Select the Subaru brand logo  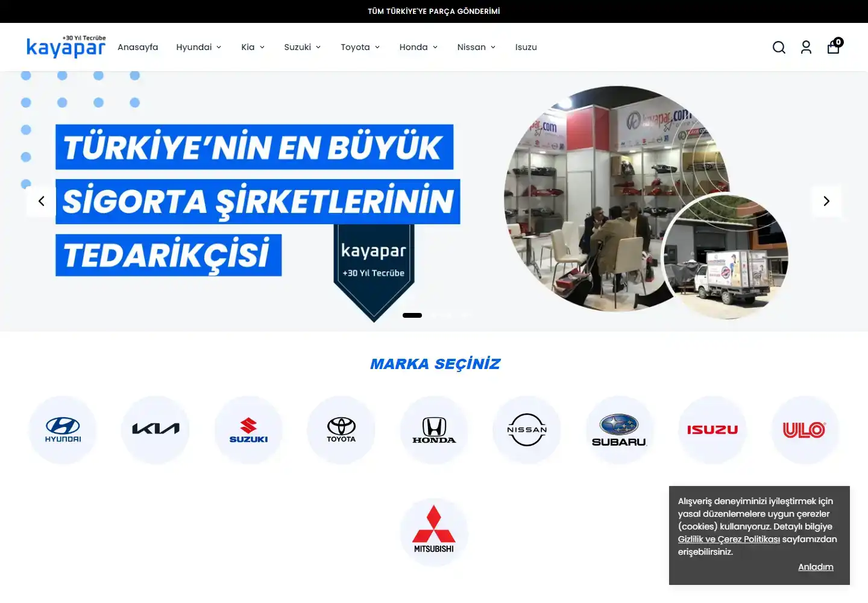pos(620,430)
